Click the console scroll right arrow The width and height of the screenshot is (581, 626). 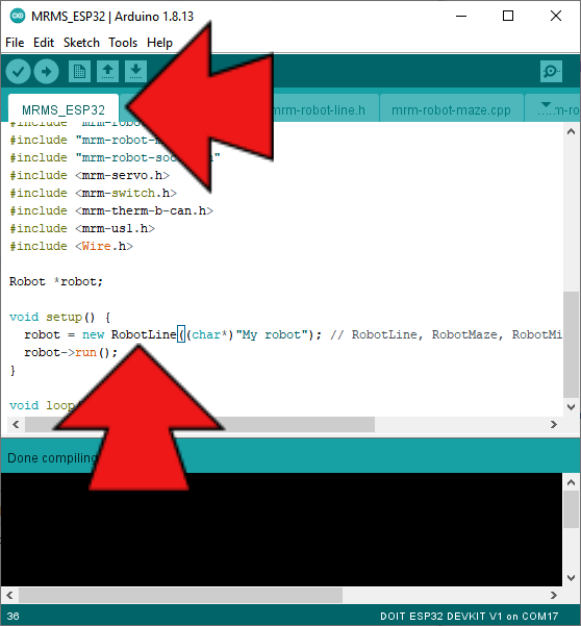click(553, 595)
